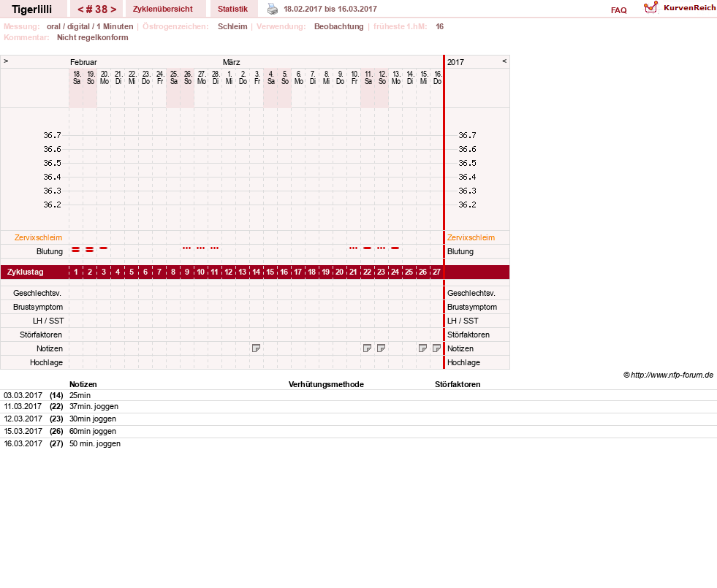Click bleeding dash on cycle day 3

tap(103, 248)
